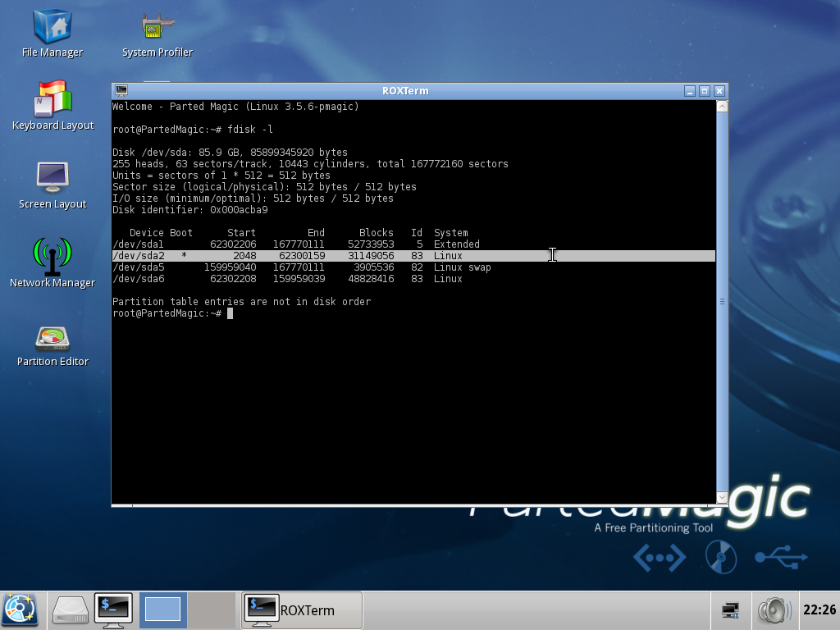The height and width of the screenshot is (630, 840).
Task: Click the network status icon in the tray
Action: click(x=729, y=610)
